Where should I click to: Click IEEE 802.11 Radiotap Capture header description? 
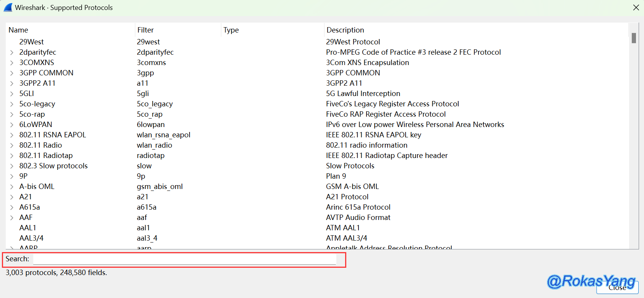[x=387, y=155]
